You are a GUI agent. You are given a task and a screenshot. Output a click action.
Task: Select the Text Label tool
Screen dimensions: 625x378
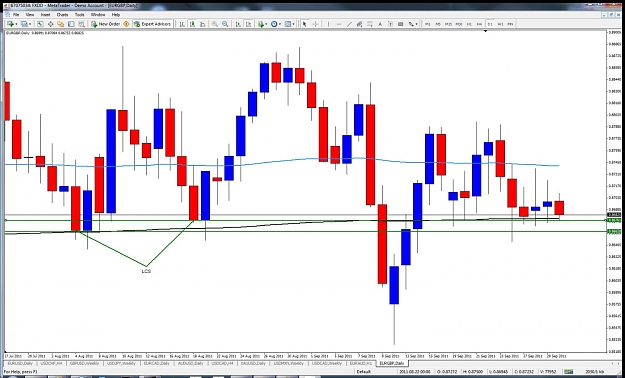[x=391, y=24]
